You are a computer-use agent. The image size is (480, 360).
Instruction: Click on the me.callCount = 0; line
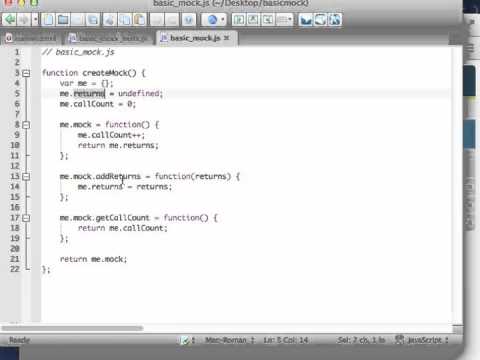(98, 104)
